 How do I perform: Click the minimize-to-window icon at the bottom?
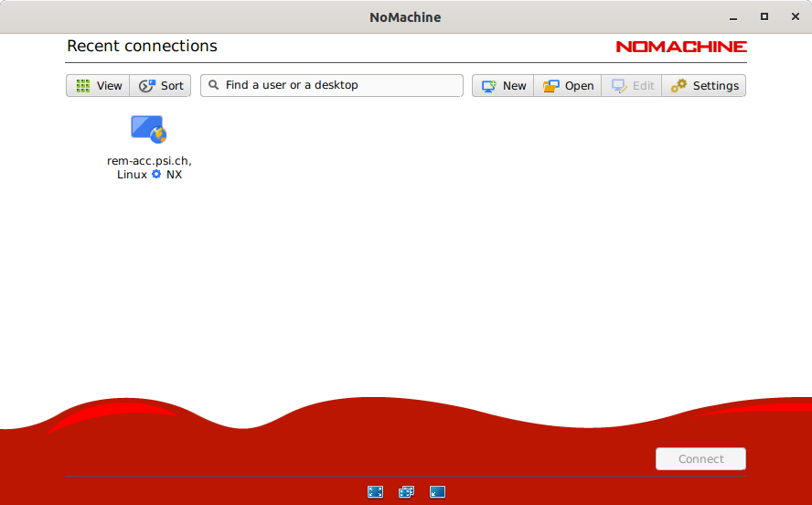tap(438, 491)
